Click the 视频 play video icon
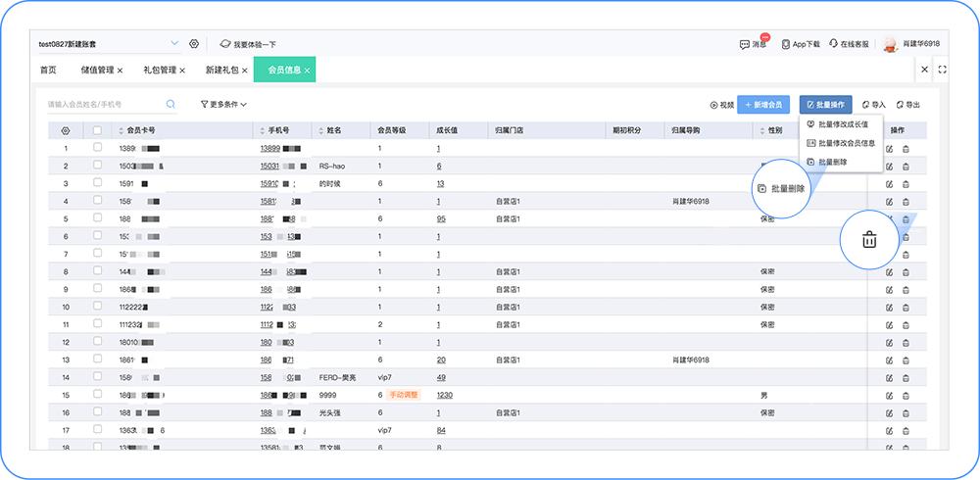The image size is (980, 480). (x=713, y=105)
